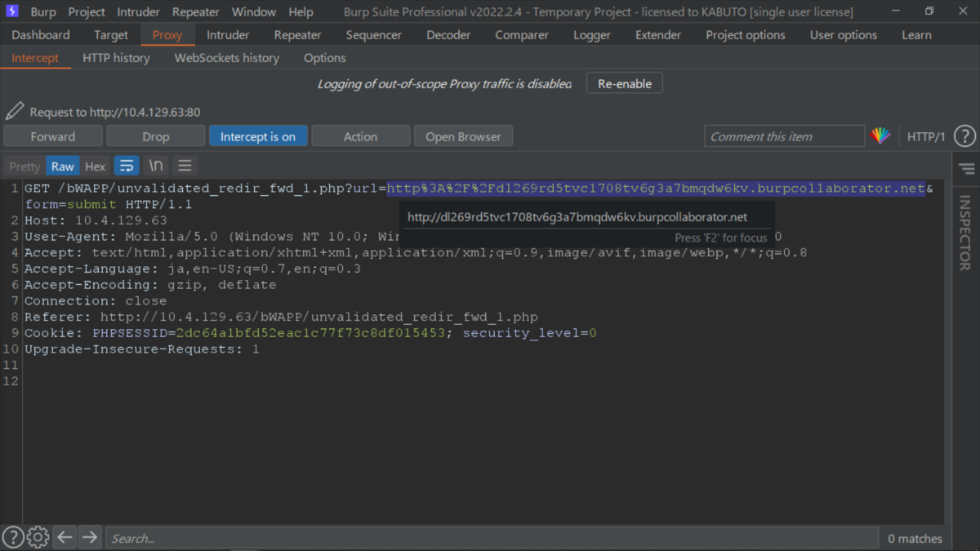Click the Burp Suite logo icon
The image size is (980, 551).
(12, 11)
